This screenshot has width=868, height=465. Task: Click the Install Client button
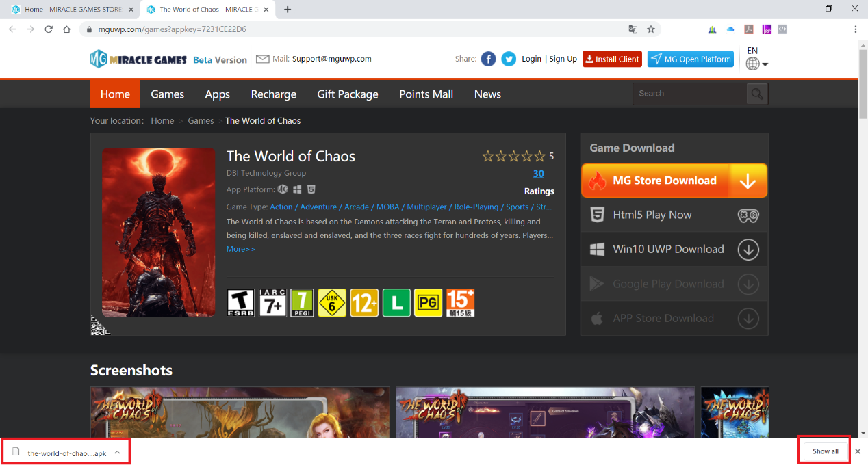[x=612, y=59]
